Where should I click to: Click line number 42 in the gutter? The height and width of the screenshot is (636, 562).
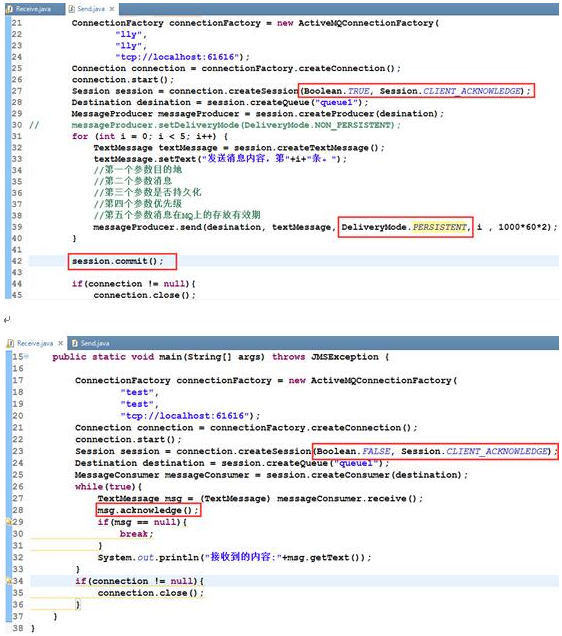point(17,261)
